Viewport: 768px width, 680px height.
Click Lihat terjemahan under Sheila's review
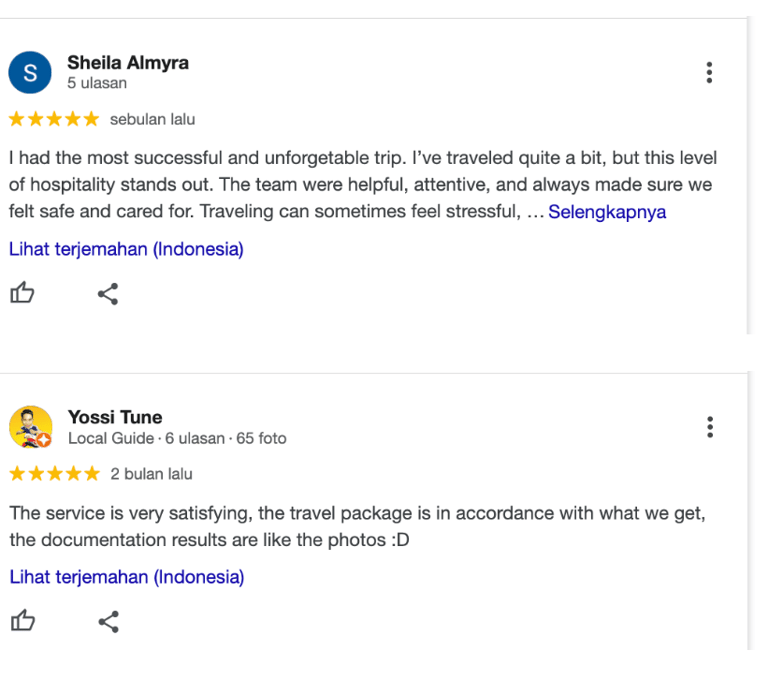pyautogui.click(x=126, y=249)
